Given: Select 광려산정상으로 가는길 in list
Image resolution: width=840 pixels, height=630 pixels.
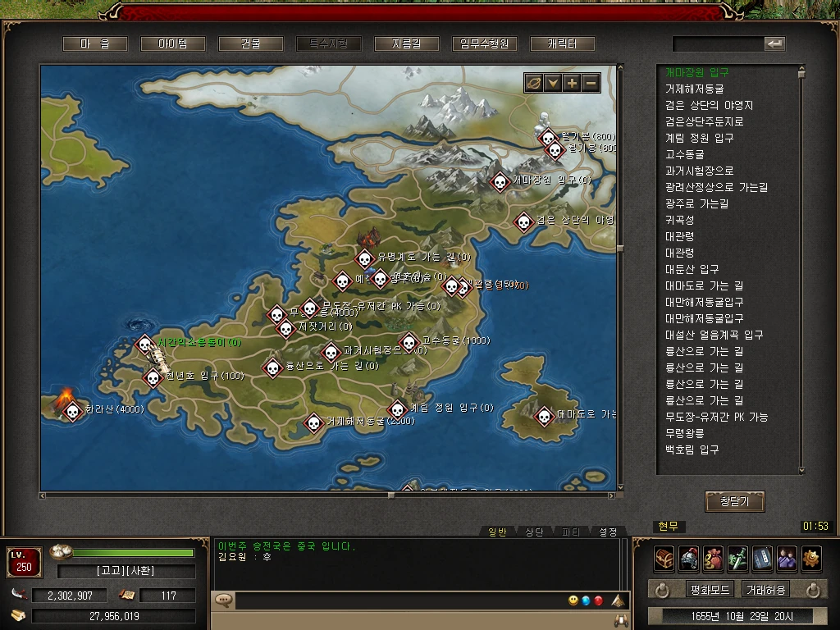Looking at the screenshot, I should pos(716,187).
